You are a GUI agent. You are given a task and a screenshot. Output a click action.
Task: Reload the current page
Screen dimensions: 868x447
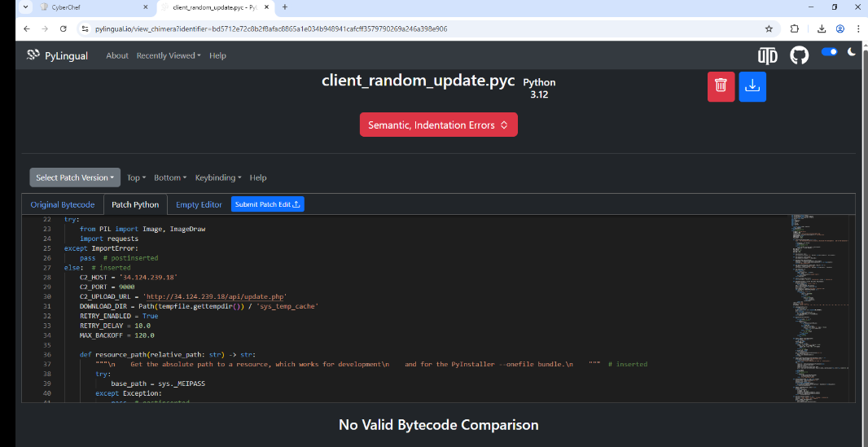(64, 28)
